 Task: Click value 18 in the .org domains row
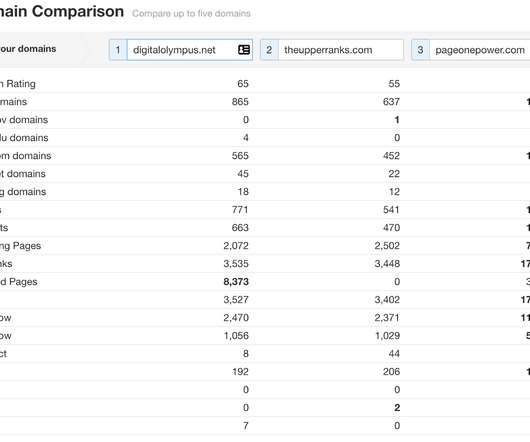pos(243,192)
